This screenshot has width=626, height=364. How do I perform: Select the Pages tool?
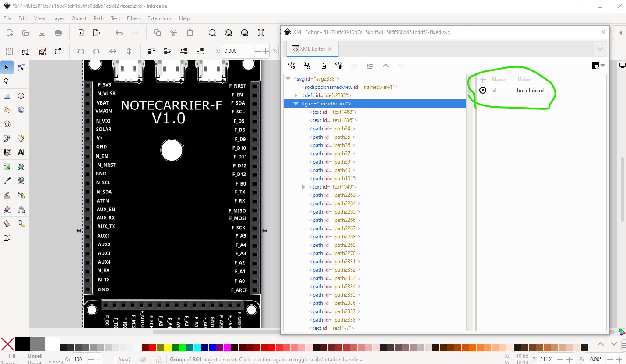click(7, 238)
